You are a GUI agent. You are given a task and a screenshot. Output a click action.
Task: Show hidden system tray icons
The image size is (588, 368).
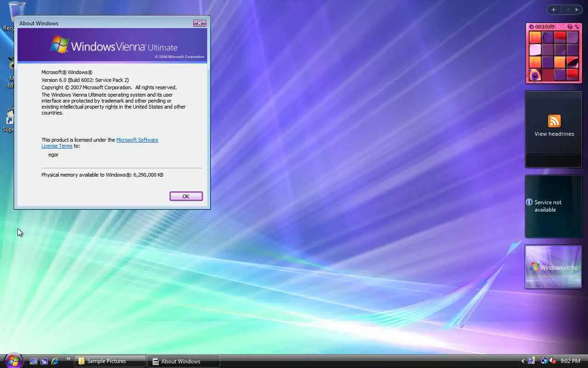tap(523, 361)
